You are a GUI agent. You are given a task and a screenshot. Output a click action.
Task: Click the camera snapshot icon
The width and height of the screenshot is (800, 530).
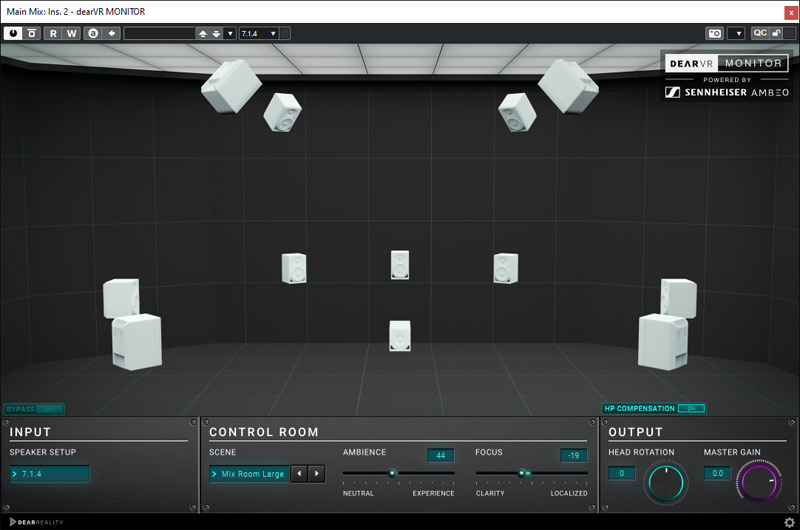point(714,33)
